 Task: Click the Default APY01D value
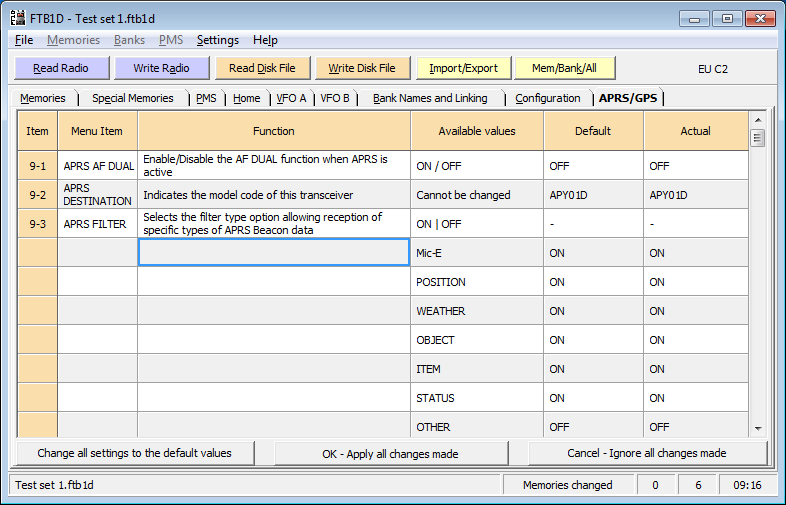point(594,195)
